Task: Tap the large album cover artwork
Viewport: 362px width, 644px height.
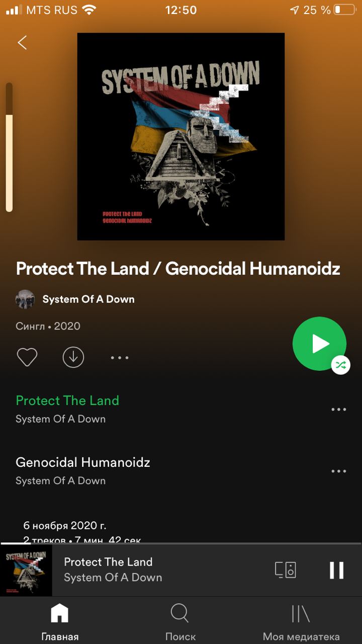Action: pos(181,136)
